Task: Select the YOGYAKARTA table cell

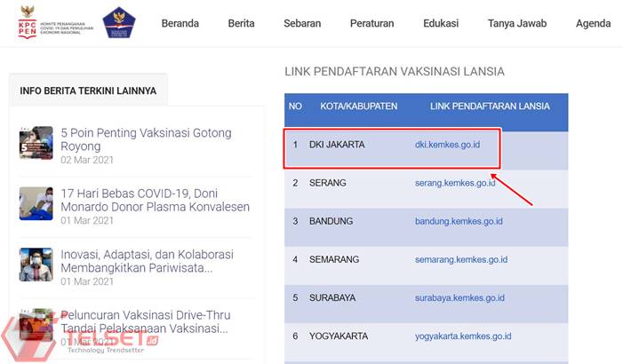Action: click(x=339, y=336)
